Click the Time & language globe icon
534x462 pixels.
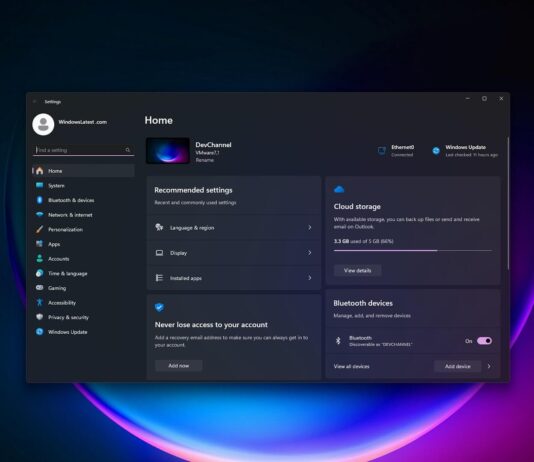click(40, 273)
